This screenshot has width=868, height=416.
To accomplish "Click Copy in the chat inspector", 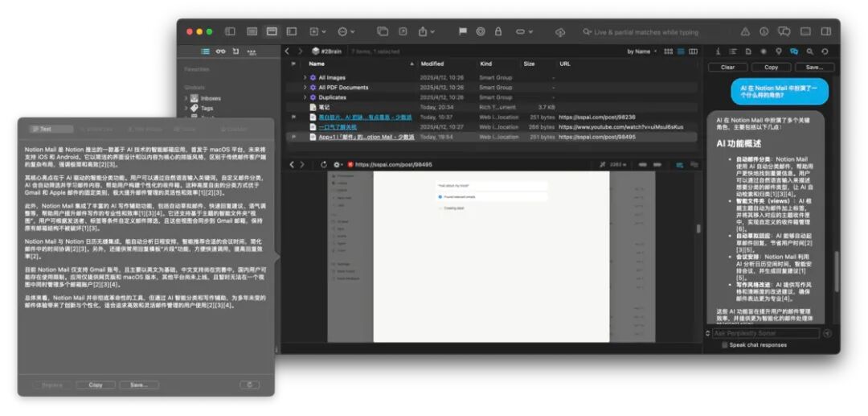I will coord(771,67).
